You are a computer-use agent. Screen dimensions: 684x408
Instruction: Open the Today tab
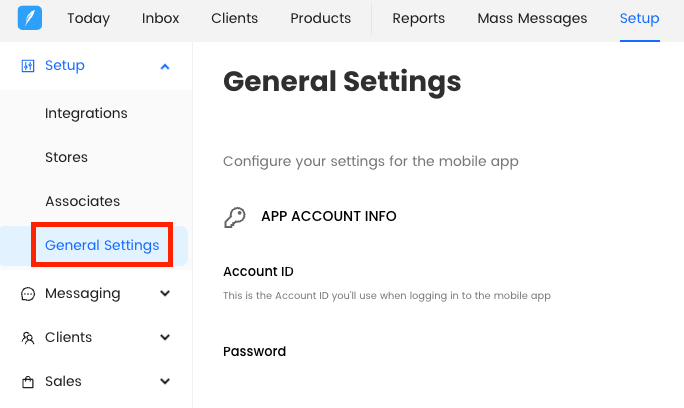coord(88,19)
